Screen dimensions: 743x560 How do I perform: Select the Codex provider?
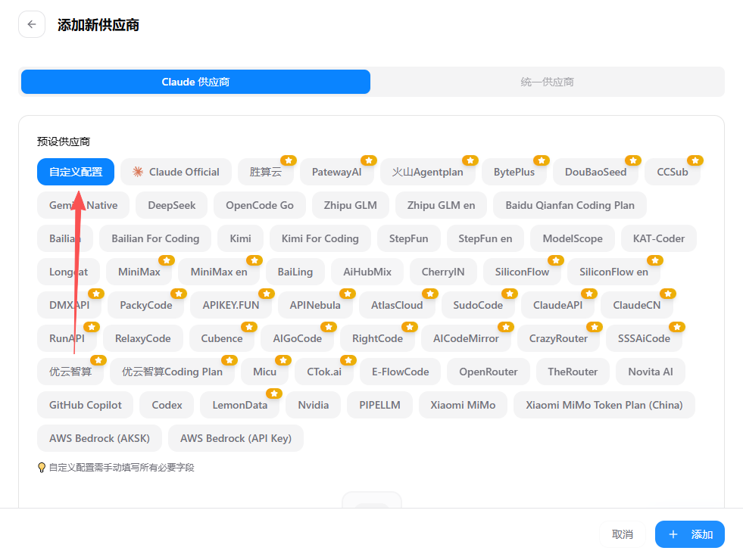click(167, 405)
